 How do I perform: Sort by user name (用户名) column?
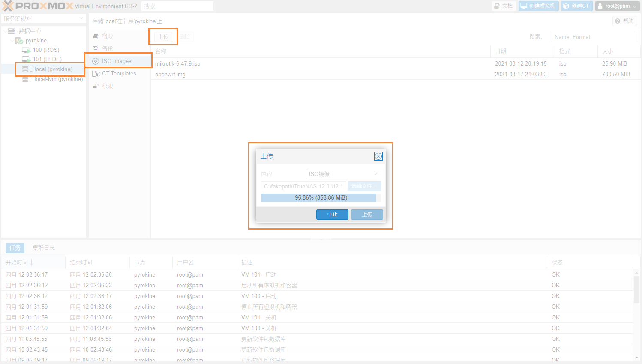[x=204, y=263]
